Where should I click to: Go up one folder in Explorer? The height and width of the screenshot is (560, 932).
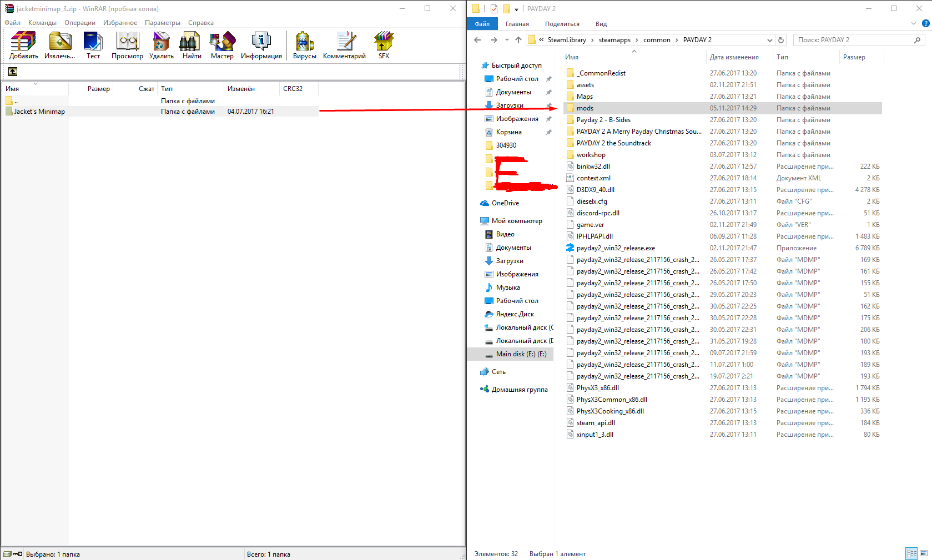518,40
